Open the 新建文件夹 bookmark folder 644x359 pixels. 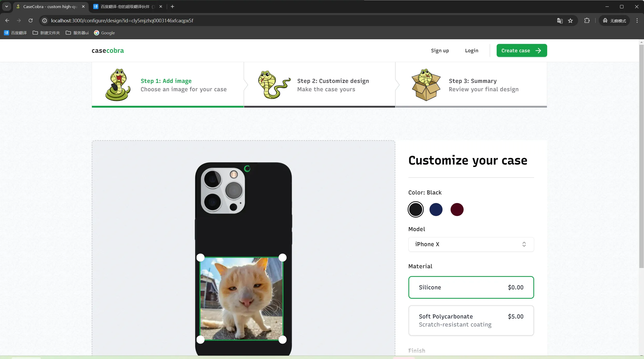tap(46, 33)
